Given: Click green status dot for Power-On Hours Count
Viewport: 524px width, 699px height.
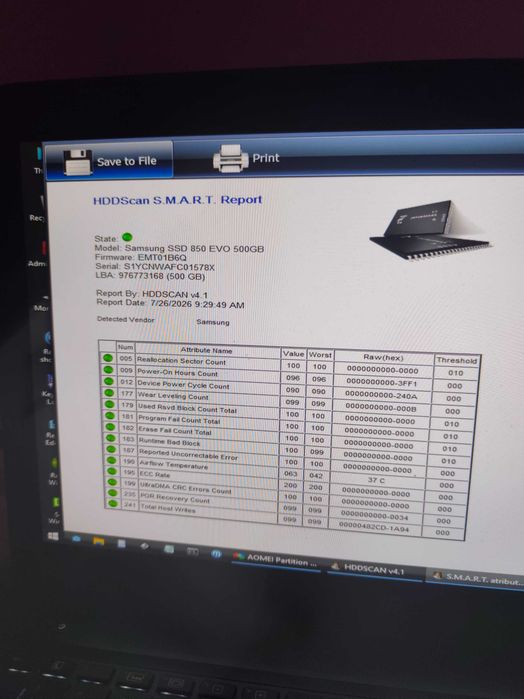Looking at the screenshot, I should (107, 370).
